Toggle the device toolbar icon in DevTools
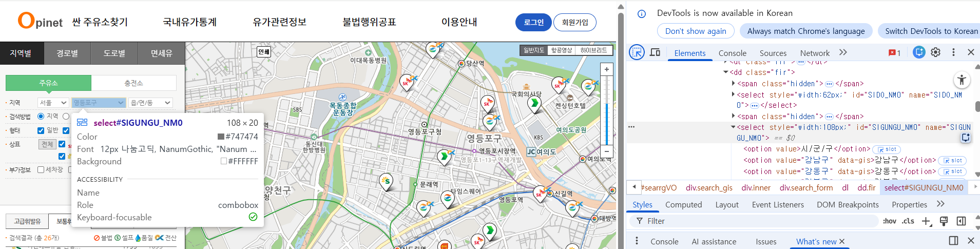This screenshot has height=249, width=980. coord(655,52)
